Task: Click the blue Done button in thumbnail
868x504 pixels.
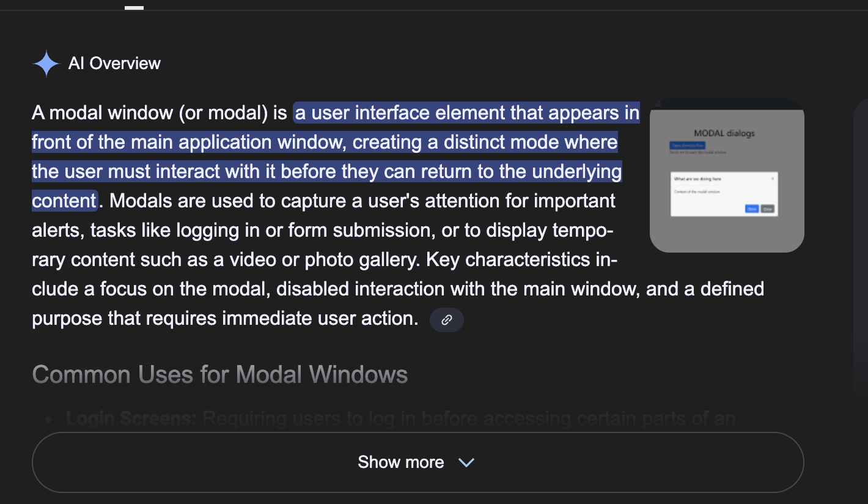Action: [752, 209]
